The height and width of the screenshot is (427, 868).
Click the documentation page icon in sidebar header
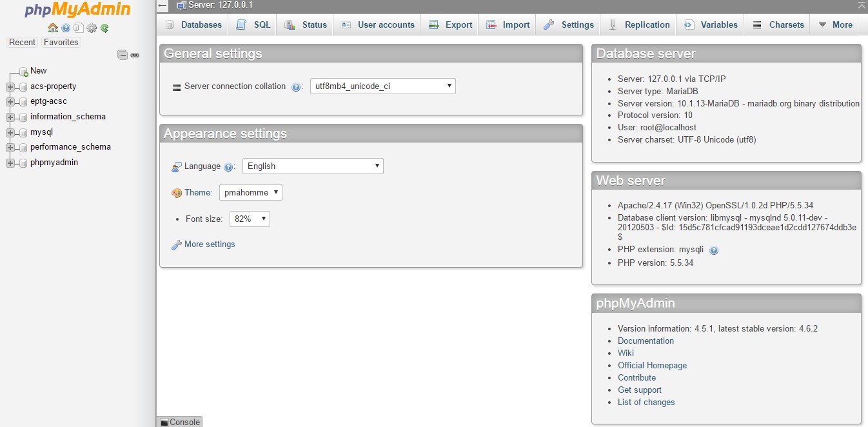pyautogui.click(x=79, y=28)
